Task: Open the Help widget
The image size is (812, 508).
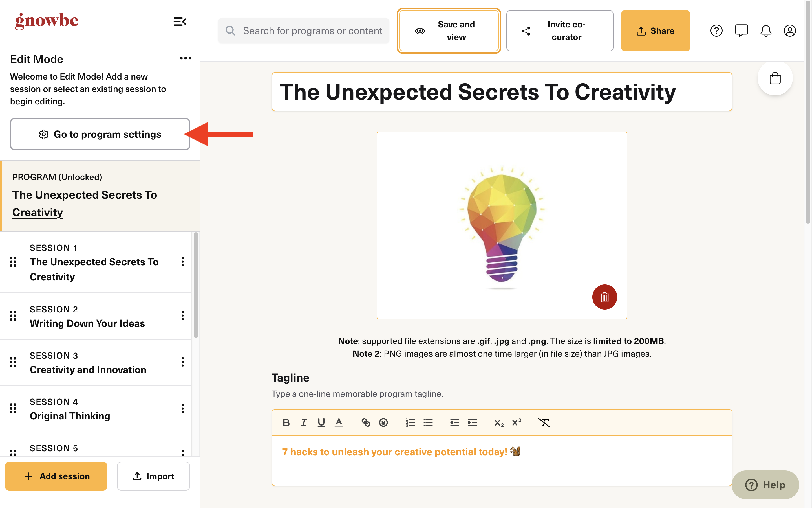Action: tap(765, 485)
